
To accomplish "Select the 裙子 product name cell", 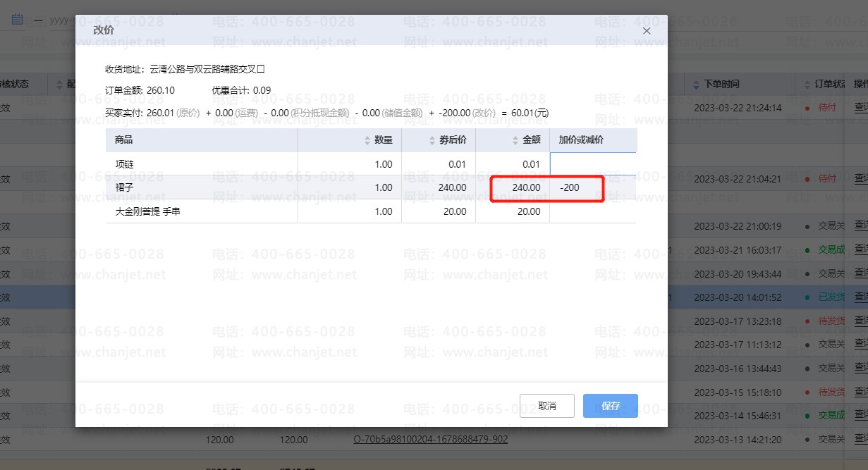I will pos(202,187).
